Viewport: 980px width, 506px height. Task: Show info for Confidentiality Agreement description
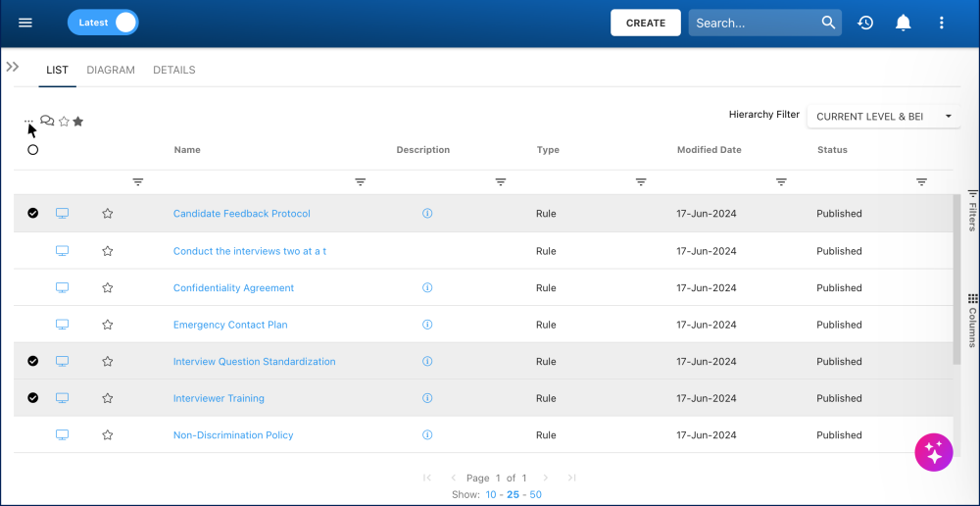click(427, 287)
